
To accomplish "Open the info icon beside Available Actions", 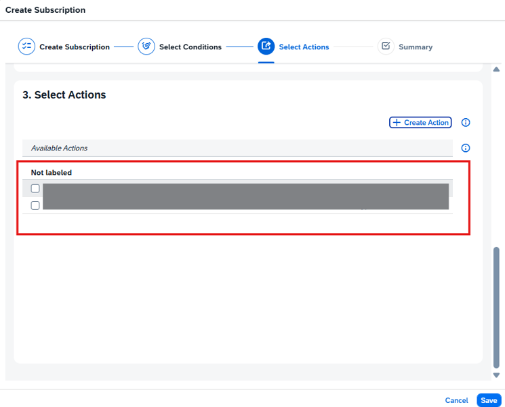I will click(465, 148).
